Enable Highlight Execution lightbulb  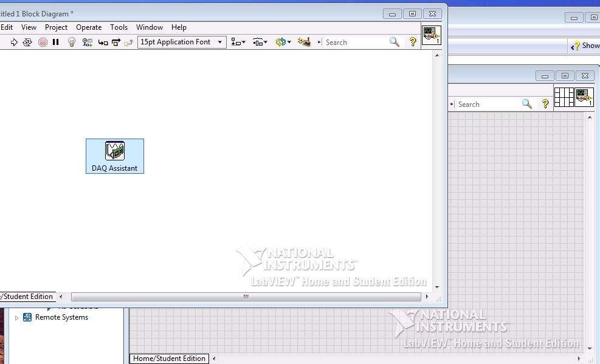coord(71,42)
